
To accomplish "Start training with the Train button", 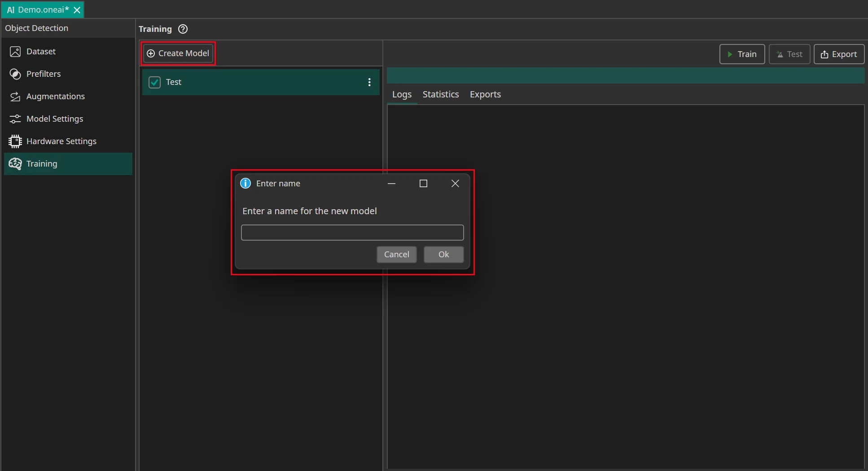I will coord(742,54).
